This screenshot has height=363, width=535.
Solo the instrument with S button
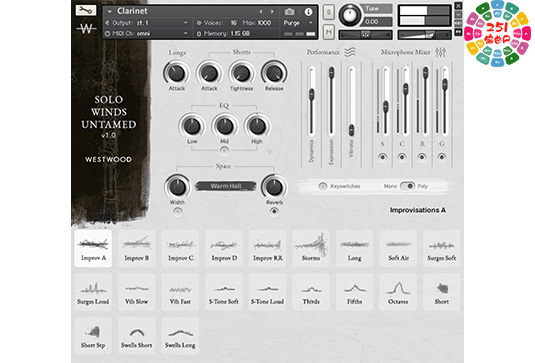tap(329, 13)
